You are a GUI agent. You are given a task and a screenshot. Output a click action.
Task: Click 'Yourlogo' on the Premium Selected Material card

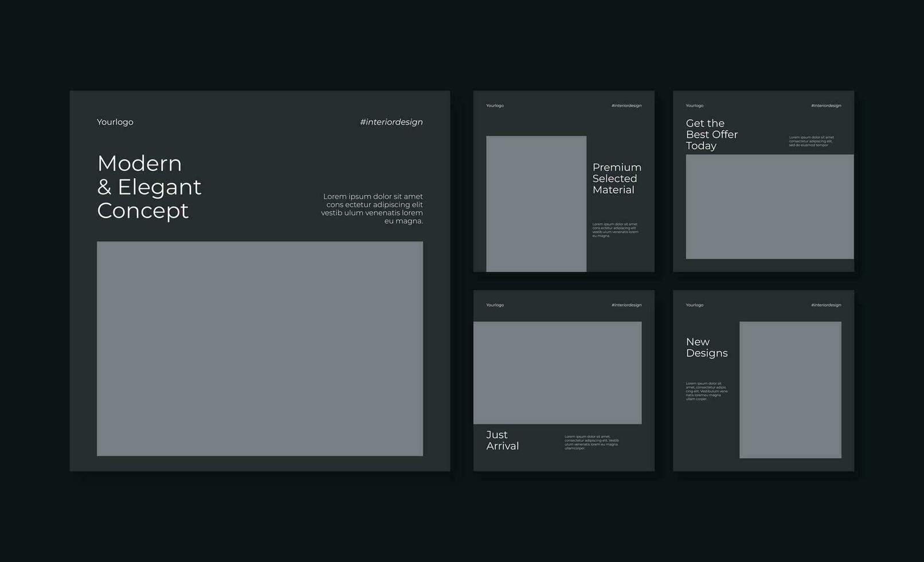pyautogui.click(x=495, y=106)
